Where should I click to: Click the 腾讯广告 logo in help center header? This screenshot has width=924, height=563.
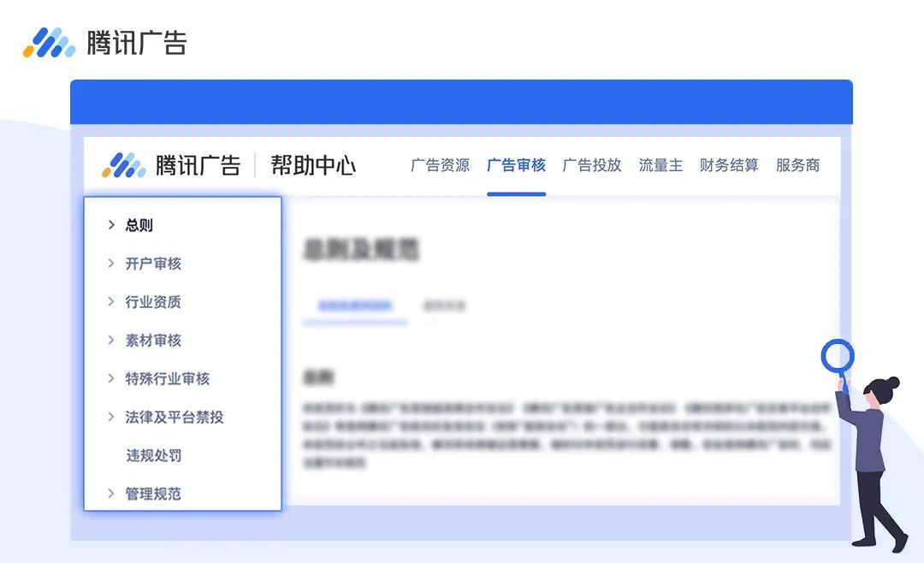(171, 165)
